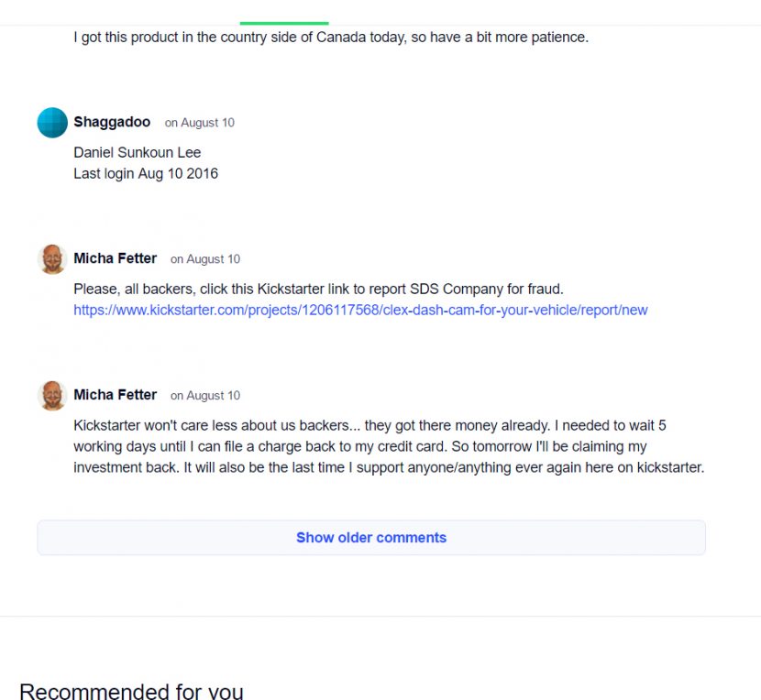
Task: Click the 'Daniel Sunkoun Lee' comment line
Action: (x=137, y=152)
